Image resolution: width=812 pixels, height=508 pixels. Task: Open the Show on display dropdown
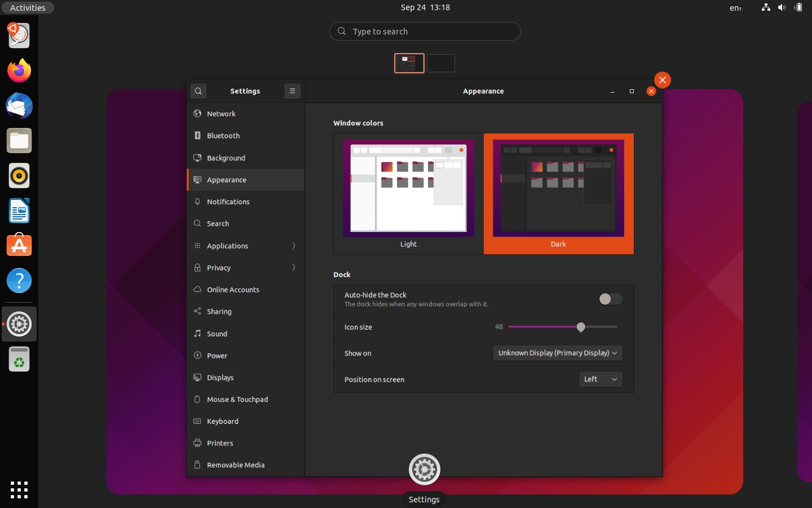(x=557, y=353)
